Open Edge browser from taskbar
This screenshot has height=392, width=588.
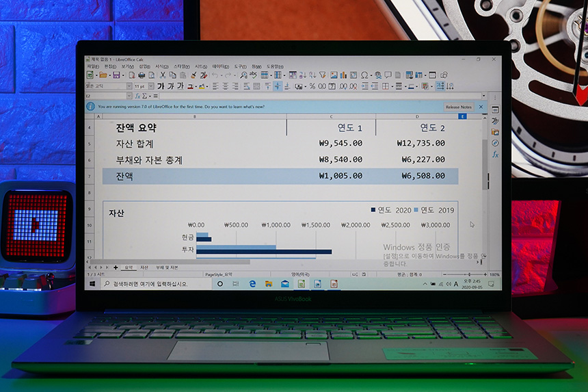pyautogui.click(x=252, y=284)
